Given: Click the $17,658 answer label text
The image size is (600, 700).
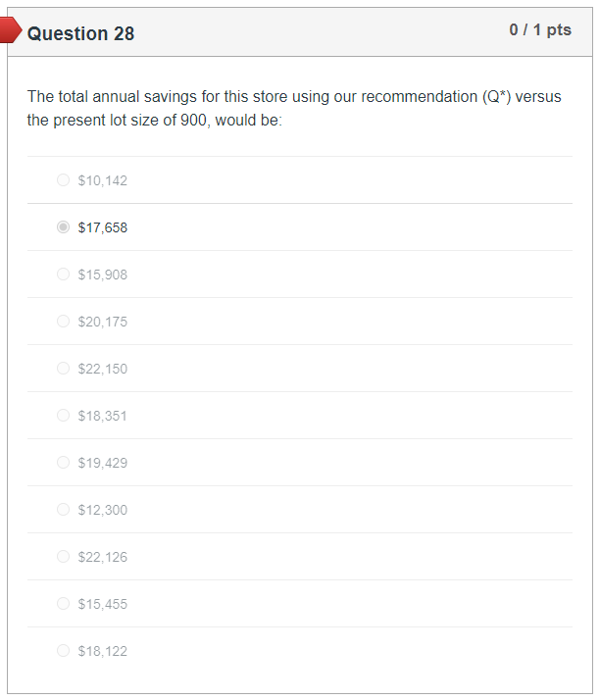Looking at the screenshot, I should [x=103, y=227].
